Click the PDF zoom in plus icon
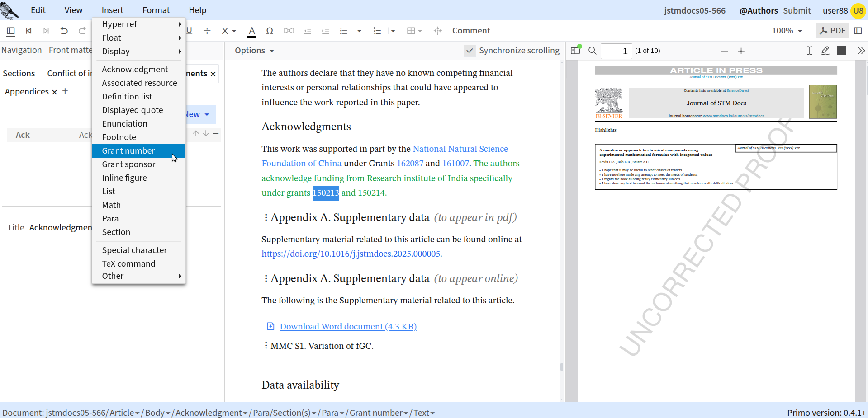The width and height of the screenshot is (868, 418). click(x=741, y=51)
